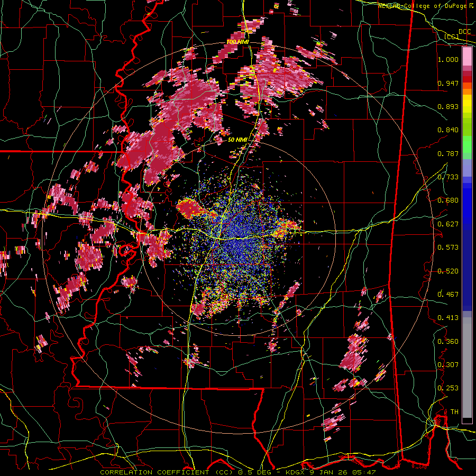Click the 0.680 legend value
Image resolution: width=476 pixels, height=476 pixels.
(x=448, y=200)
